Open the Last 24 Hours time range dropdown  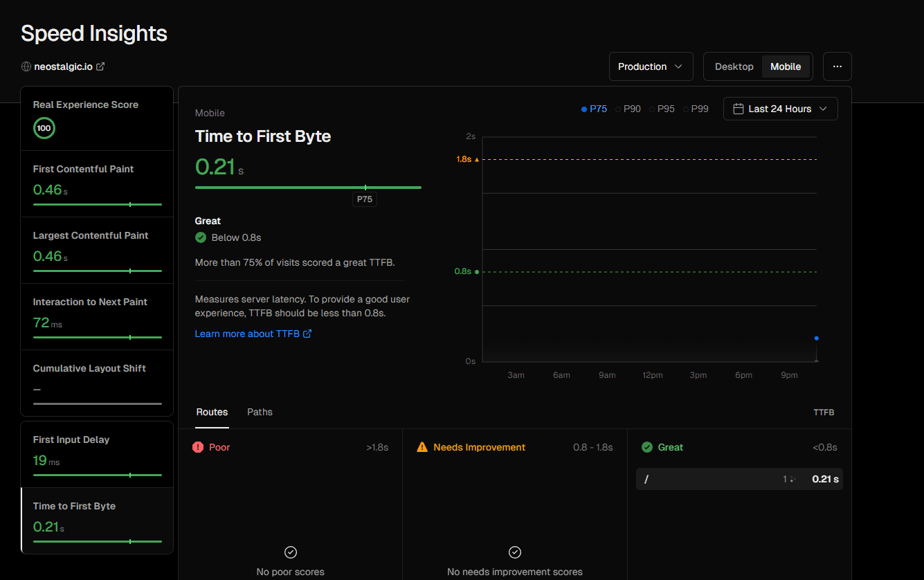[781, 109]
